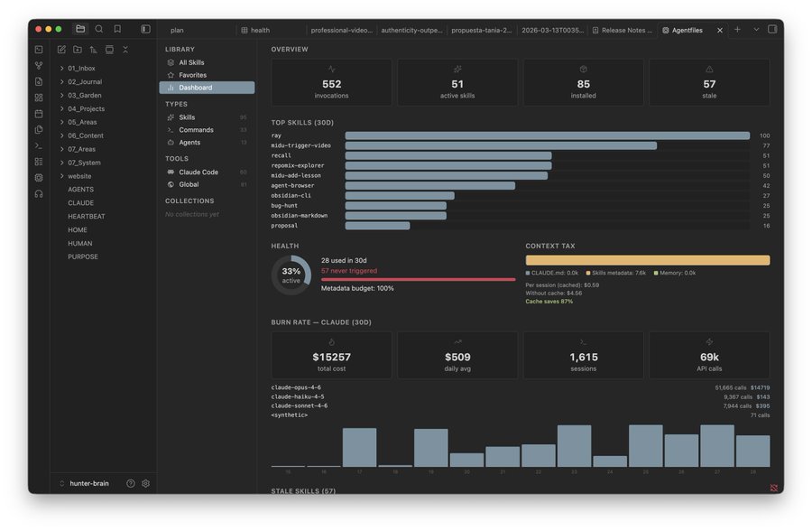Open the health tab
This screenshot has height=531, width=812.
pyautogui.click(x=255, y=30)
